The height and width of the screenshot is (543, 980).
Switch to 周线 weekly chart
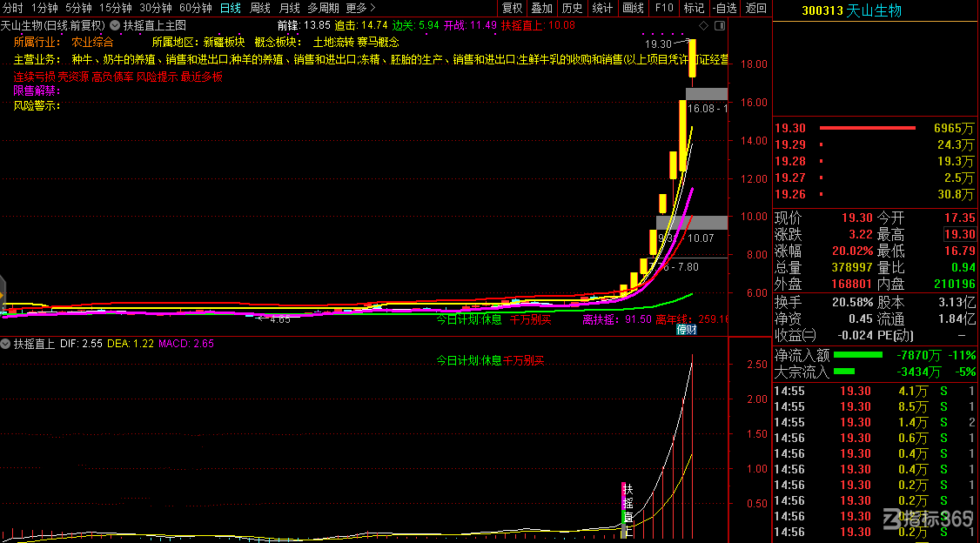pyautogui.click(x=260, y=8)
